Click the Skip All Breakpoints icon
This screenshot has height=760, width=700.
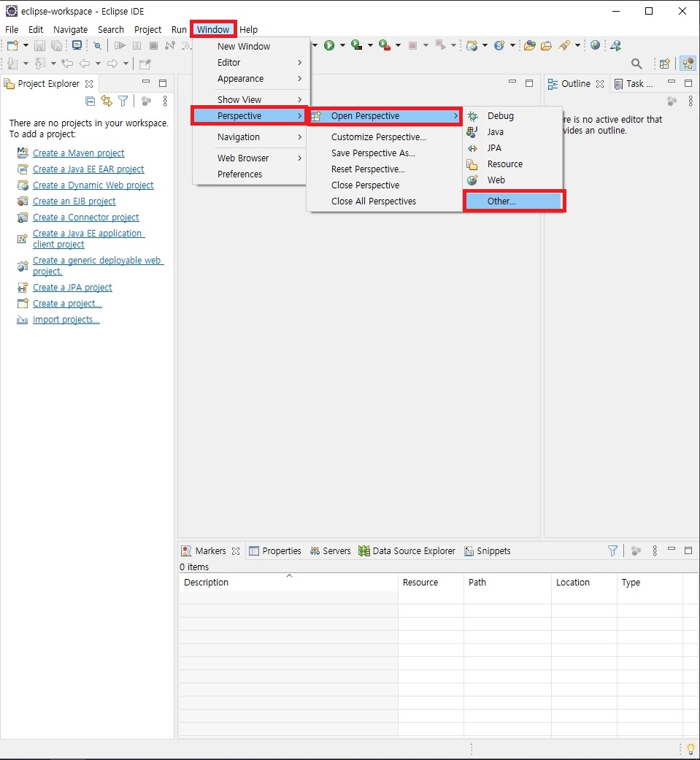click(x=97, y=45)
